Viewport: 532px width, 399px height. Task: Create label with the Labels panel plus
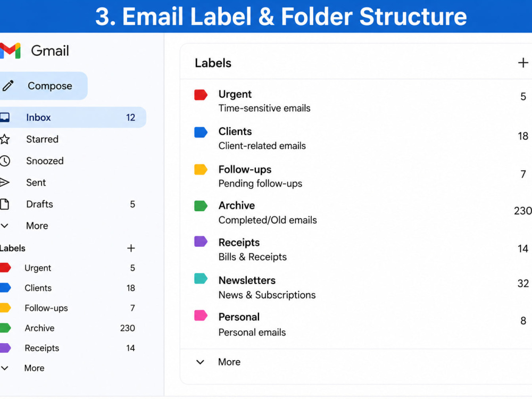tap(523, 63)
